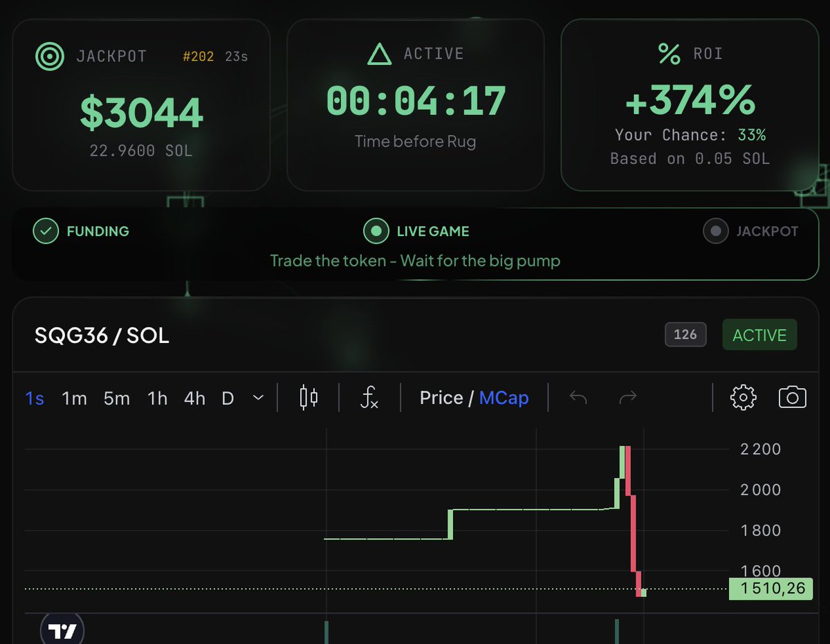The image size is (830, 644).
Task: Click the 23s timer in jackpot card
Action: pyautogui.click(x=237, y=57)
